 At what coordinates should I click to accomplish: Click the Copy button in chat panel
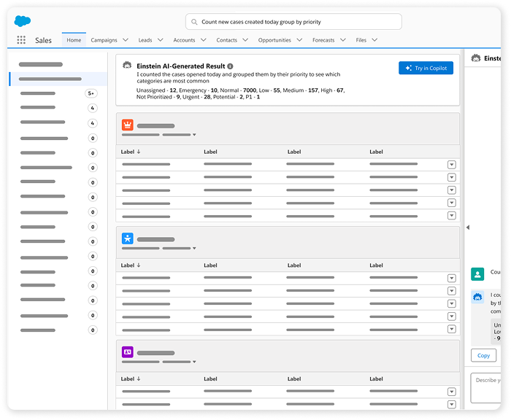tap(483, 356)
